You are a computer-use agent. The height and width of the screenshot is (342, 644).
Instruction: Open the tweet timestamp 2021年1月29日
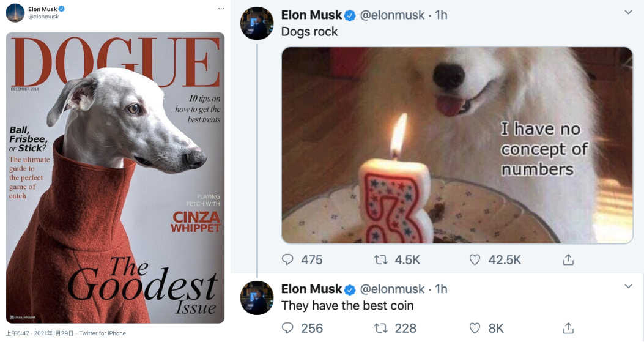[53, 333]
